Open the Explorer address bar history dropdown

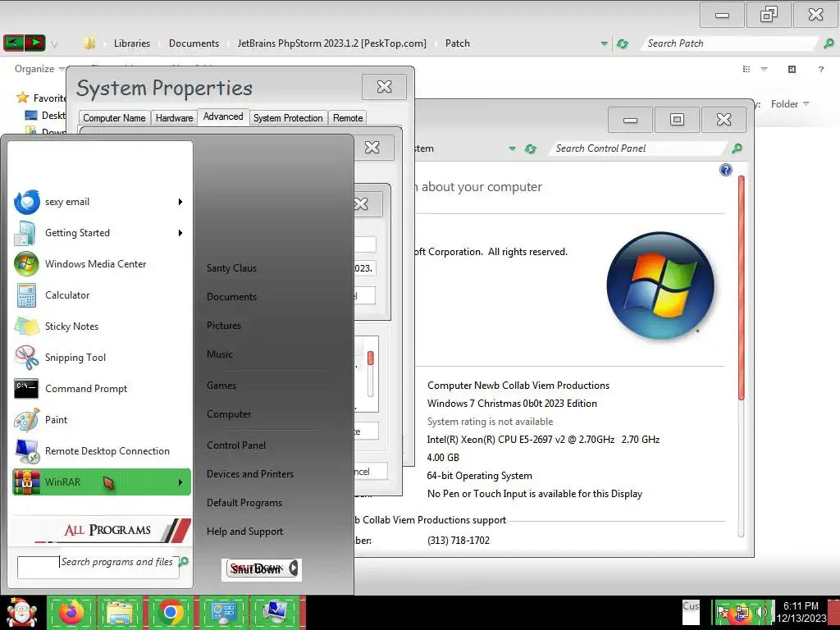point(605,43)
